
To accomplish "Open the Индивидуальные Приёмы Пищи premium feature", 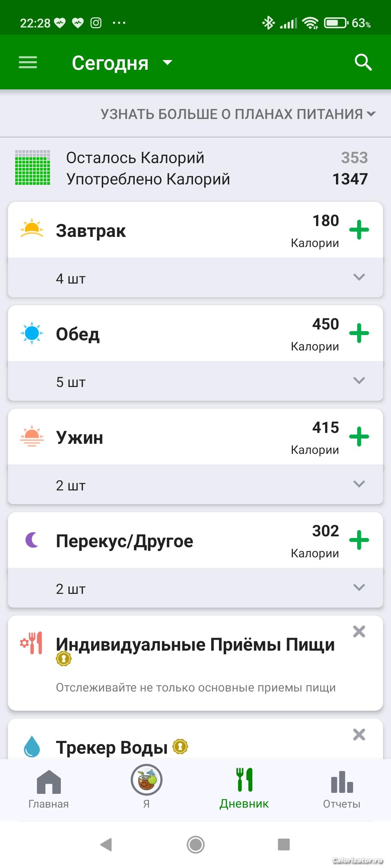I will pyautogui.click(x=195, y=644).
